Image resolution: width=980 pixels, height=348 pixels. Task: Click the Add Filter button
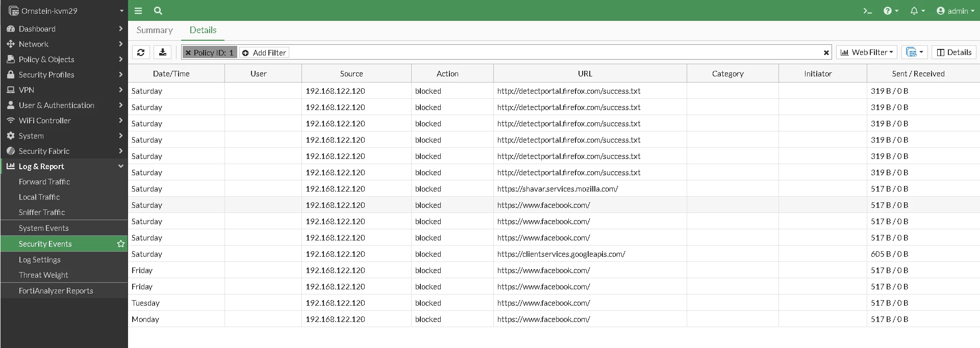coord(264,52)
